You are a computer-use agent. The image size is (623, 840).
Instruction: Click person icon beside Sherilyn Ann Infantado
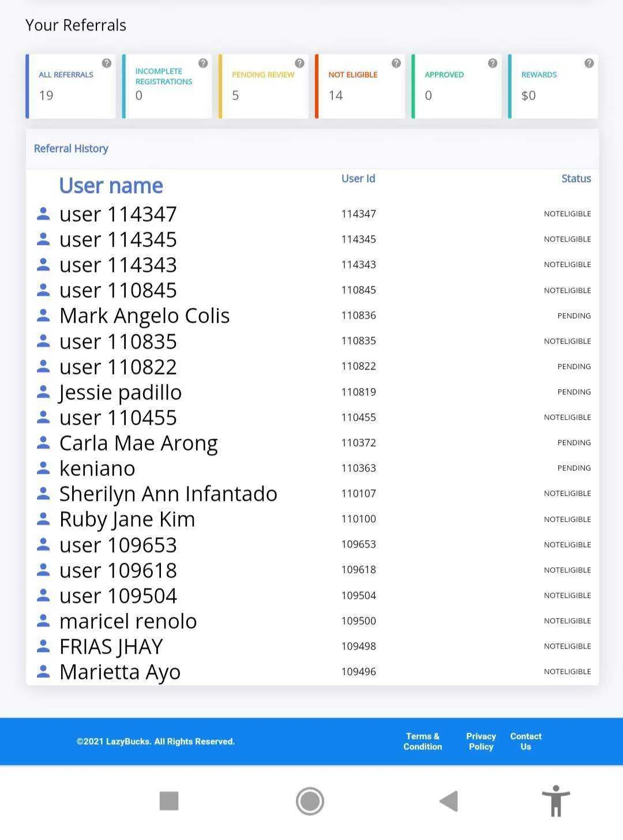pyautogui.click(x=43, y=493)
